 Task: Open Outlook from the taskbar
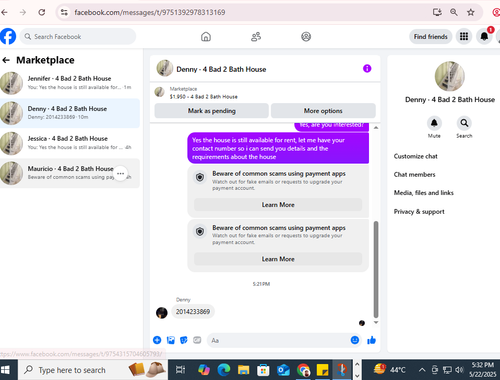(283, 370)
